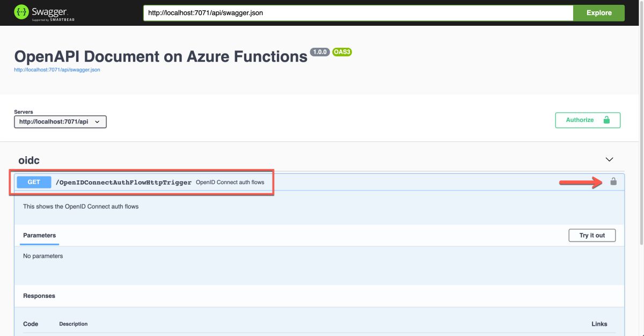644x336 pixels.
Task: Collapse the /OpenIDConnectAuthFlowHttpTrigger operation
Action: 123,182
